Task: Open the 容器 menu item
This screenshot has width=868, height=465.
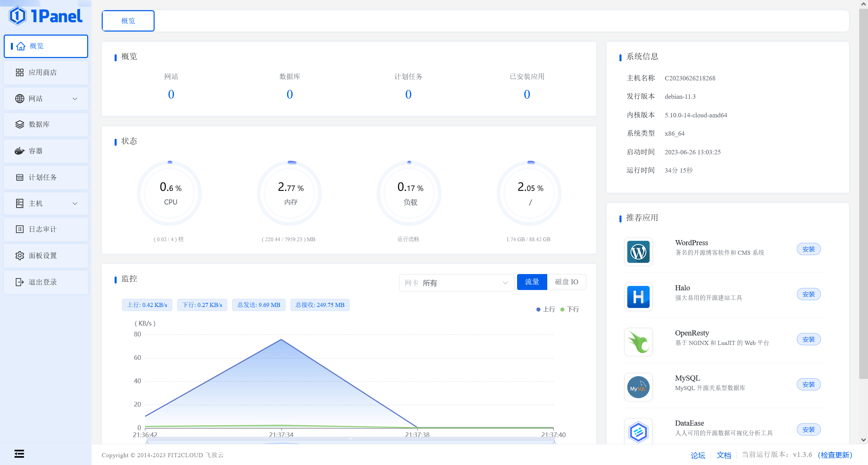Action: 46,151
